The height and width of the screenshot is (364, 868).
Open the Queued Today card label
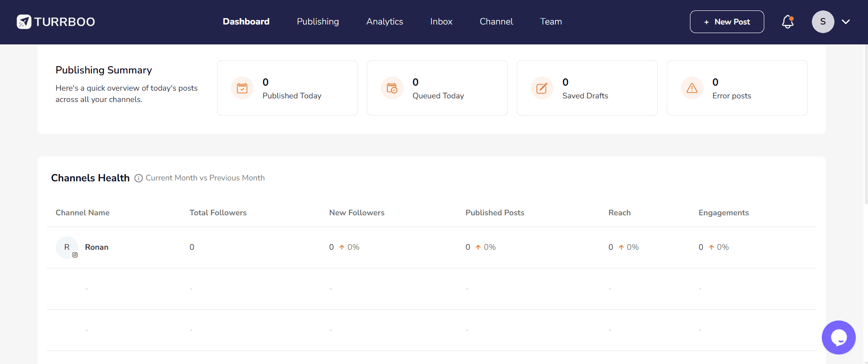click(x=438, y=96)
